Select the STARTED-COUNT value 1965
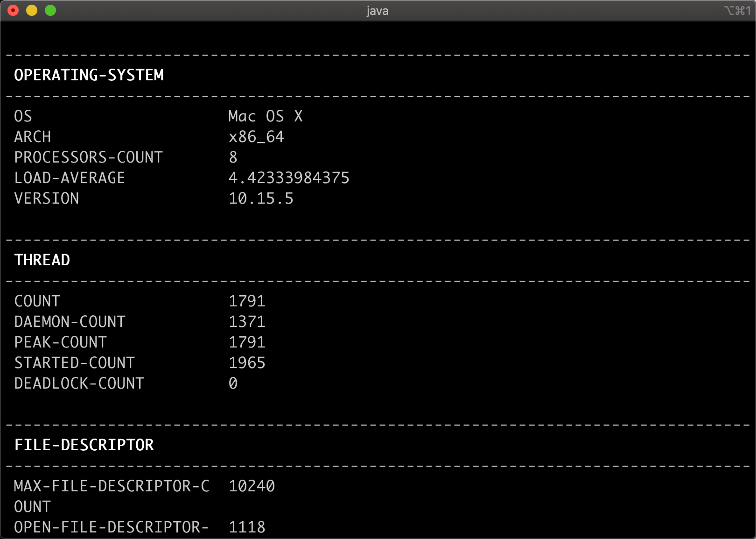The width and height of the screenshot is (756, 539). (x=247, y=362)
